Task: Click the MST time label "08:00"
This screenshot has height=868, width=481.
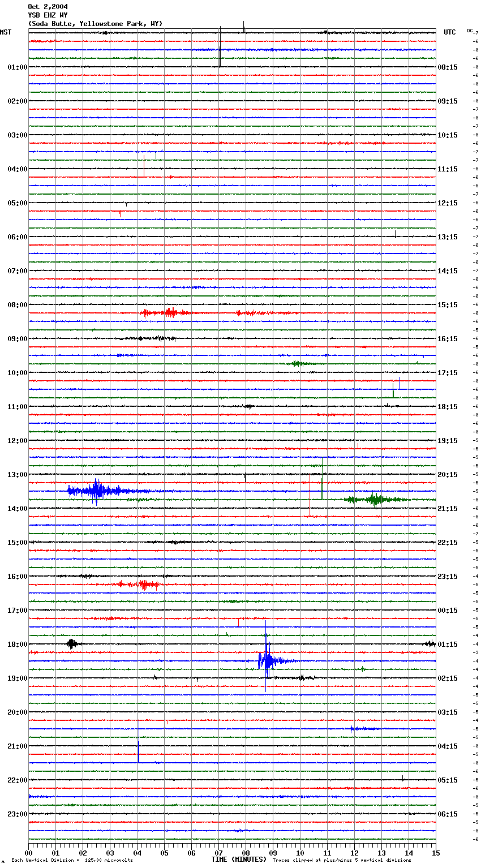Action: click(x=18, y=305)
